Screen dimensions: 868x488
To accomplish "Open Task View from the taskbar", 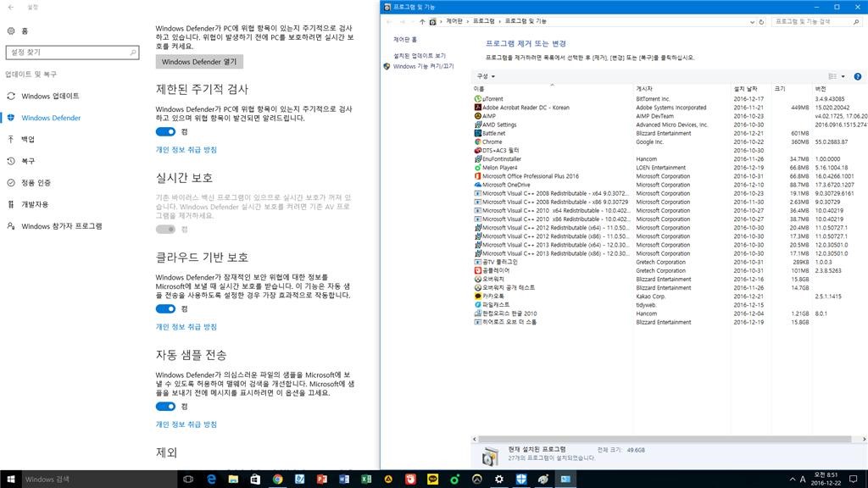I will pyautogui.click(x=188, y=480).
